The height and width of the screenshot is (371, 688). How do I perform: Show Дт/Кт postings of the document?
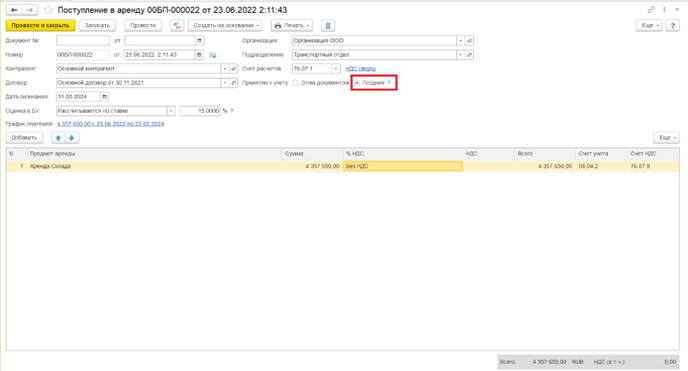(177, 25)
